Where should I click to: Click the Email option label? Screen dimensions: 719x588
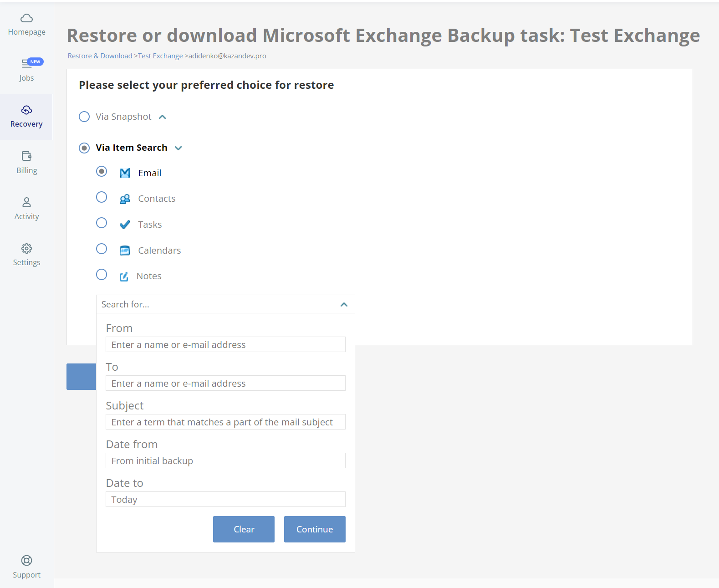(150, 173)
